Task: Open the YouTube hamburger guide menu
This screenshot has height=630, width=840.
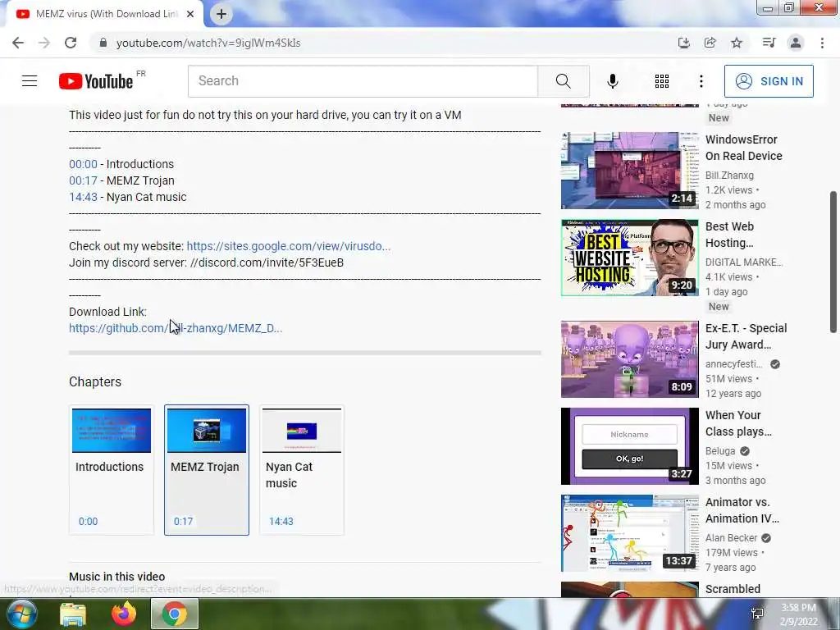Action: (x=30, y=81)
